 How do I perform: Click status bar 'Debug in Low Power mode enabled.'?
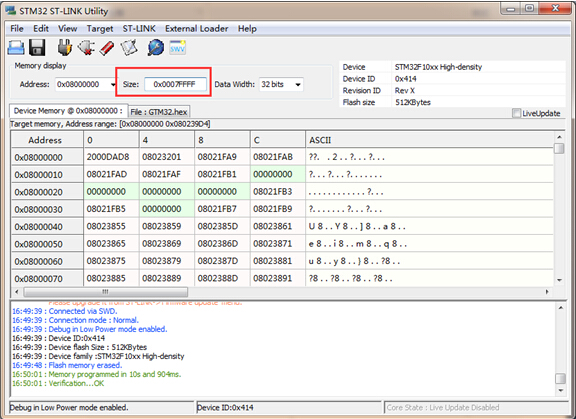click(69, 407)
